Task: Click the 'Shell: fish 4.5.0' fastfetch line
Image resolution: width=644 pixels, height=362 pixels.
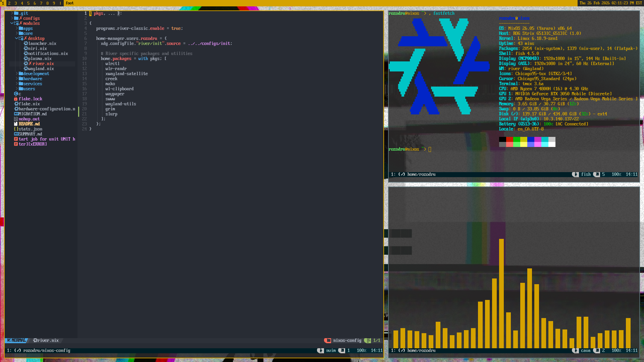Action: (x=519, y=54)
